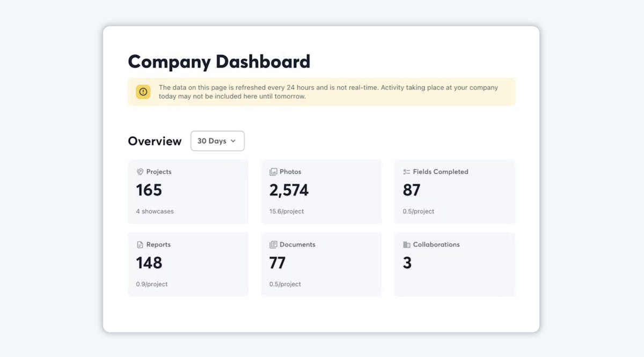Click the Collaborations building icon
This screenshot has width=644, height=357.
[x=407, y=244]
